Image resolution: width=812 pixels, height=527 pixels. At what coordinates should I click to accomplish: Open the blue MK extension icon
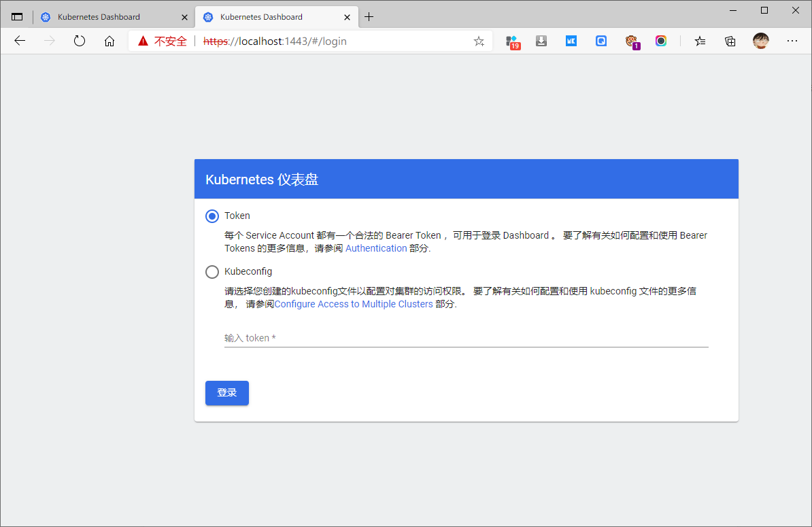[571, 41]
